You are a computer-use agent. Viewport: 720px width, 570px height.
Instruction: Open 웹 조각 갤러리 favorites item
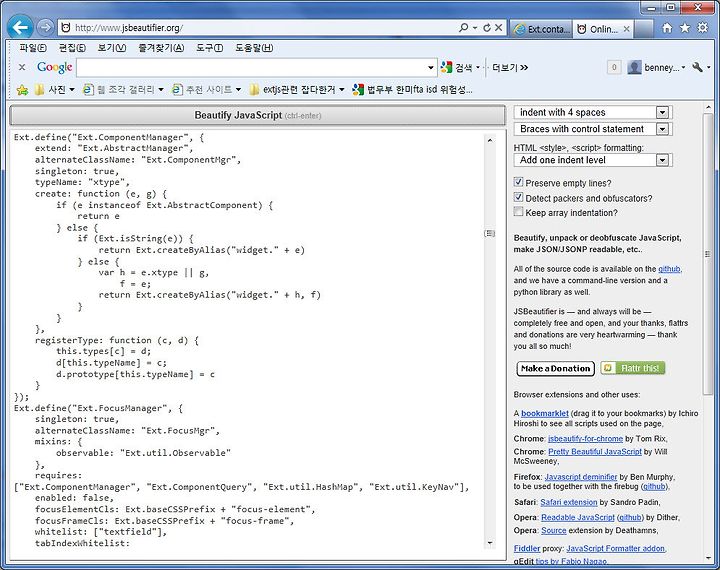(x=119, y=90)
